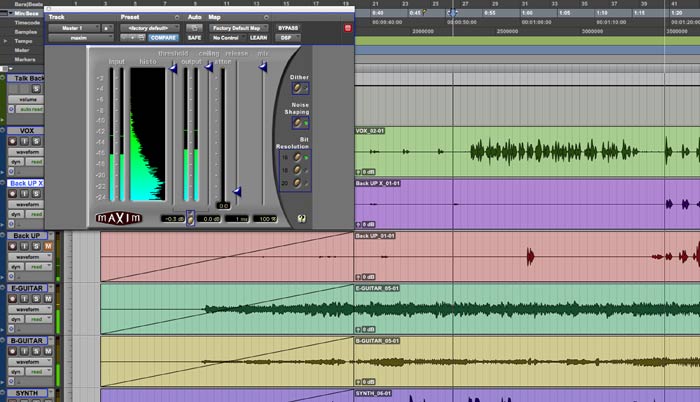
Task: Toggle input monitoring on Back UP X track
Action: click(x=24, y=194)
